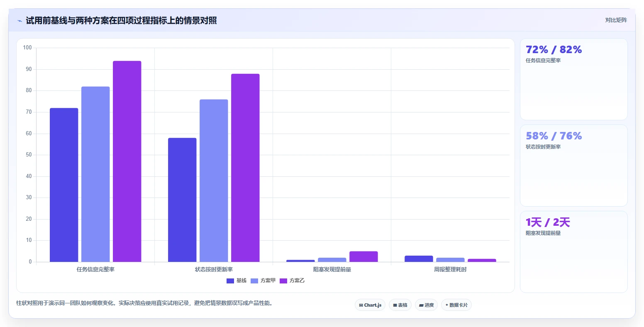Image resolution: width=644 pixels, height=327 pixels.
Task: Click the 72% / 82% card value
Action: [x=554, y=50]
